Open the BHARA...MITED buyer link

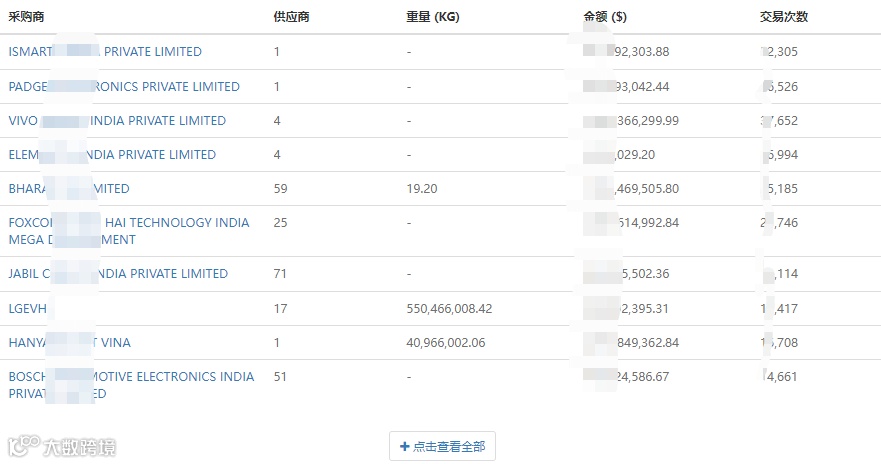click(69, 189)
